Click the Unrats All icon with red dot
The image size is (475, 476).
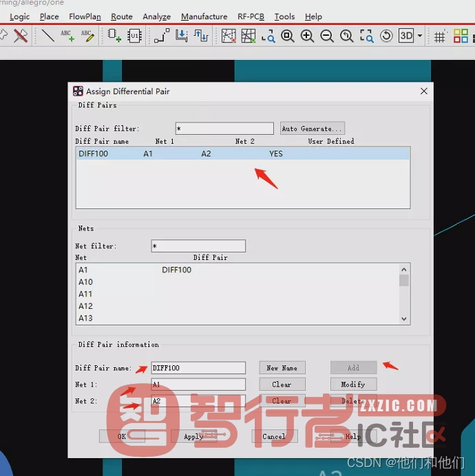click(x=229, y=36)
